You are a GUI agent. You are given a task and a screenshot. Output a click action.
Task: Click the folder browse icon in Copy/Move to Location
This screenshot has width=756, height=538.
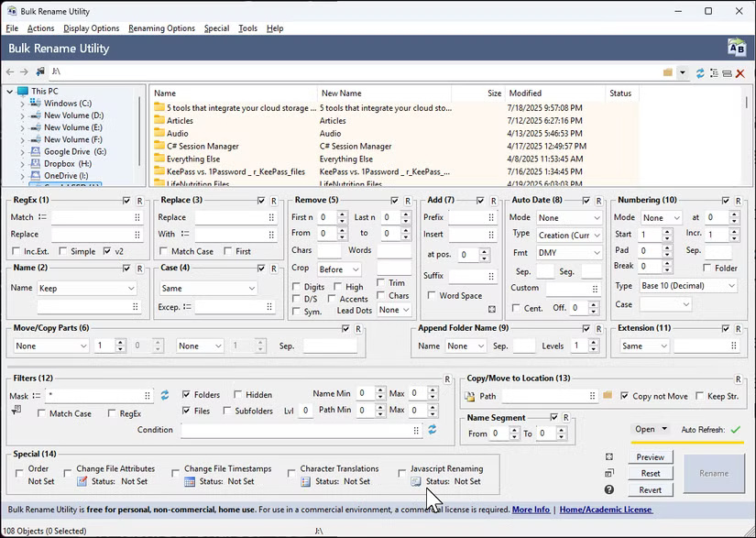point(608,396)
